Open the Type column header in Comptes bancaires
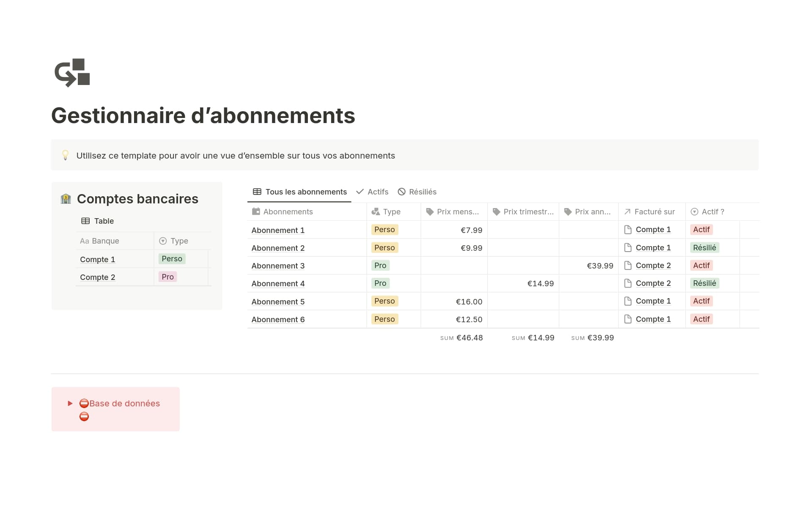This screenshot has width=812, height=507. coord(179,241)
